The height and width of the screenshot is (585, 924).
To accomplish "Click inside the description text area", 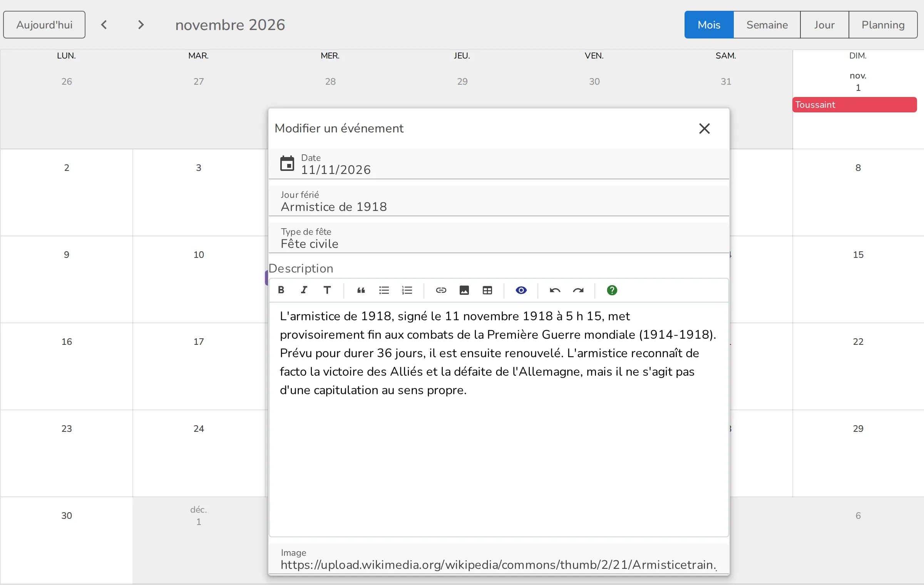I will click(x=499, y=419).
